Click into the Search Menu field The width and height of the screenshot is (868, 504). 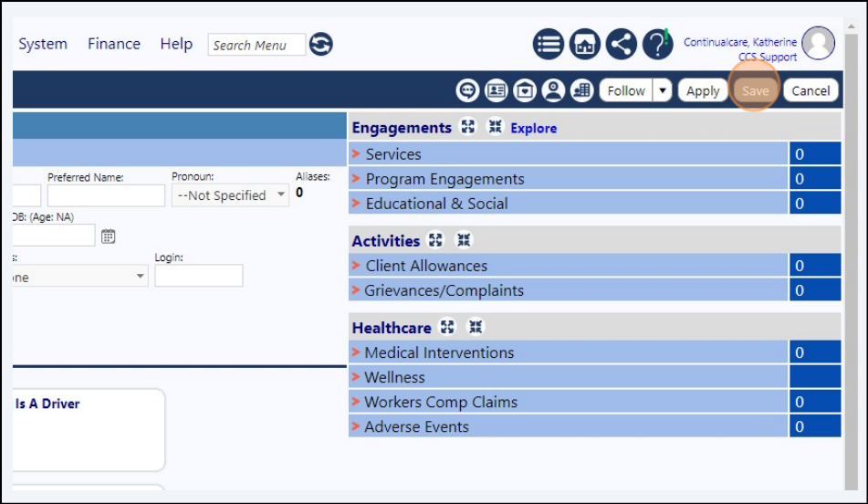256,45
